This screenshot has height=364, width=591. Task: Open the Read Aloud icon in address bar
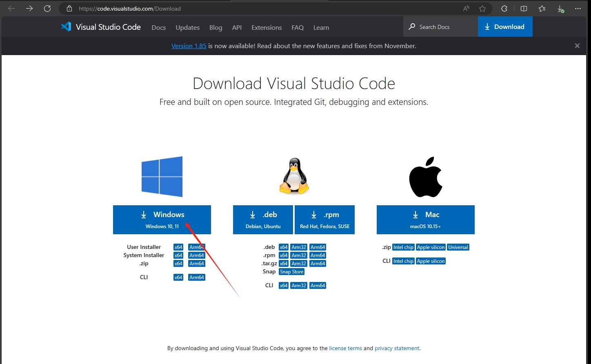coord(466,9)
